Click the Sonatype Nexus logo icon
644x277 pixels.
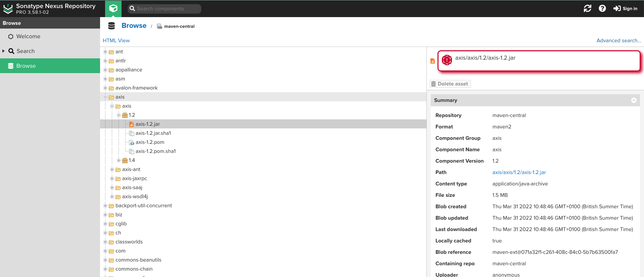[8, 9]
